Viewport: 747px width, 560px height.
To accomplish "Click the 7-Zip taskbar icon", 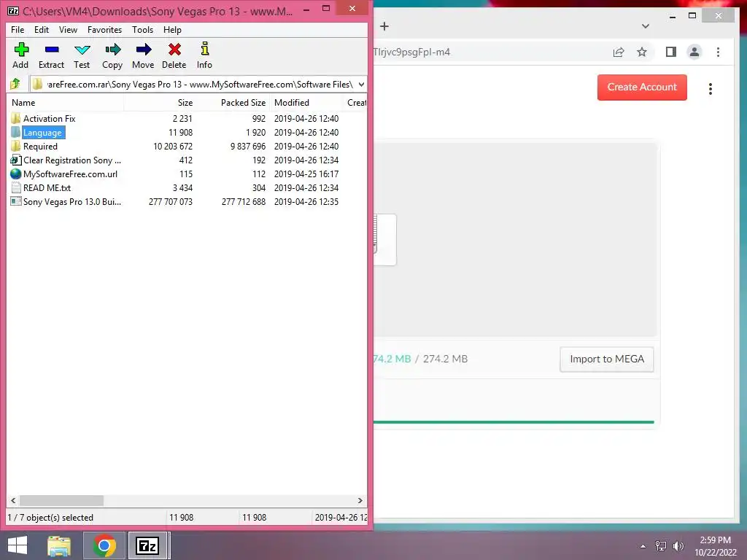I will 147,545.
